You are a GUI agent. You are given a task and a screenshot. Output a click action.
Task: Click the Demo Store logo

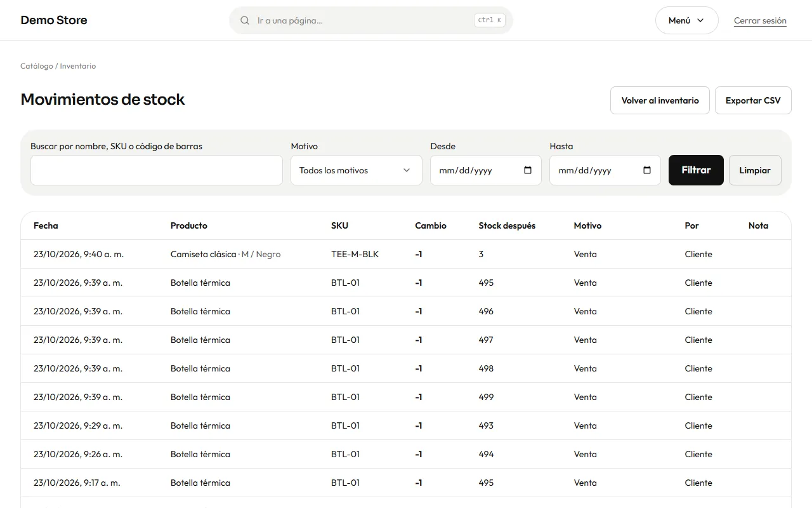point(54,20)
